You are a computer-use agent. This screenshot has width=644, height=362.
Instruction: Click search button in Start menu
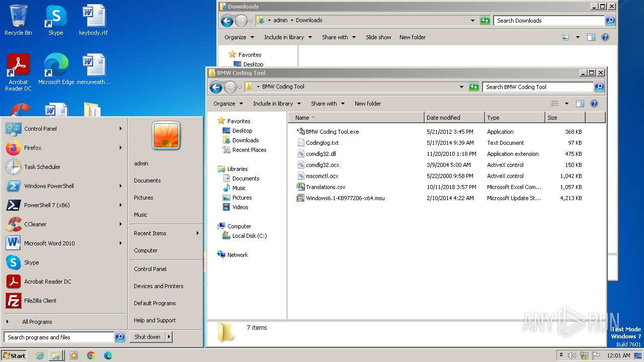pyautogui.click(x=120, y=337)
